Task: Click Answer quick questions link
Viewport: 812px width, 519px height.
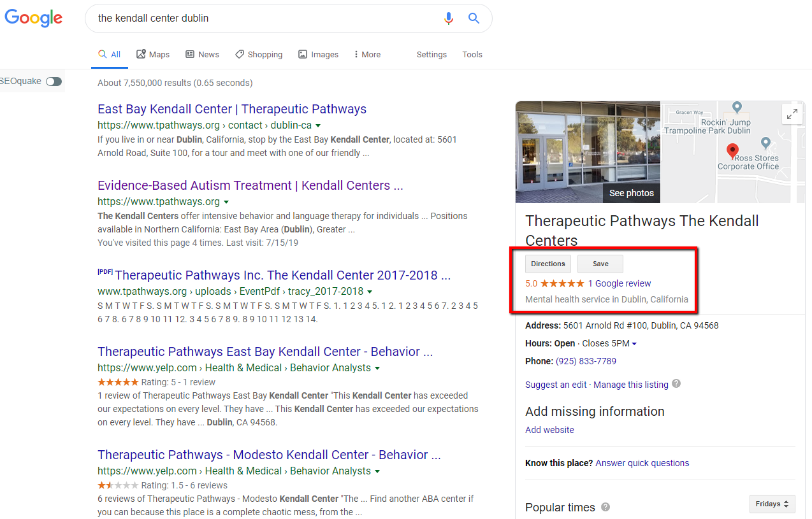Action: 642,463
